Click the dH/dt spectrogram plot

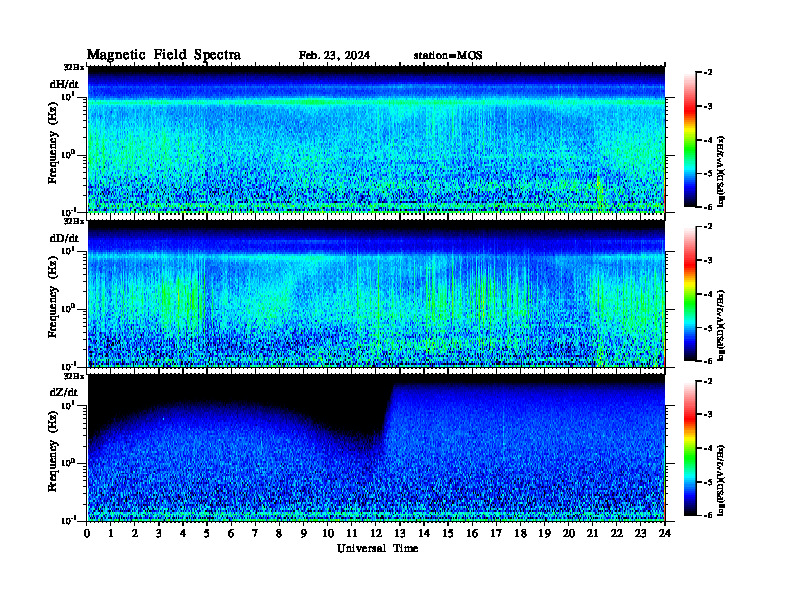(376, 138)
